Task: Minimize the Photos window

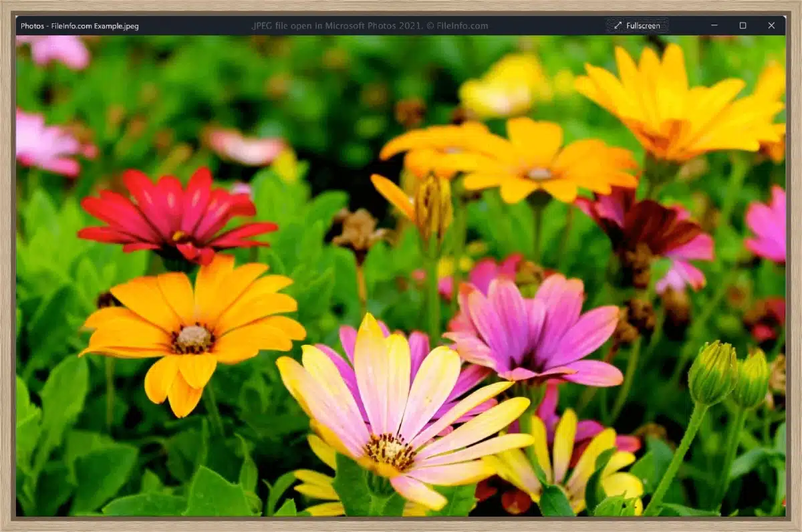Action: click(714, 26)
